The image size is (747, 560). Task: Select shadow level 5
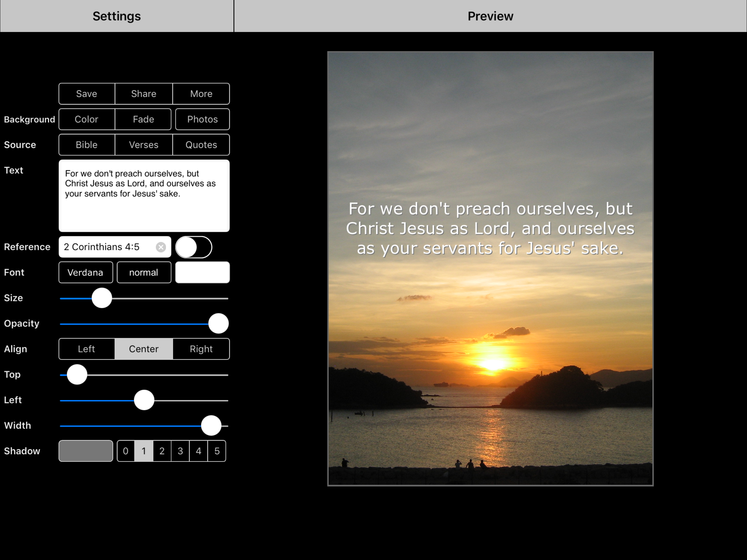click(217, 451)
